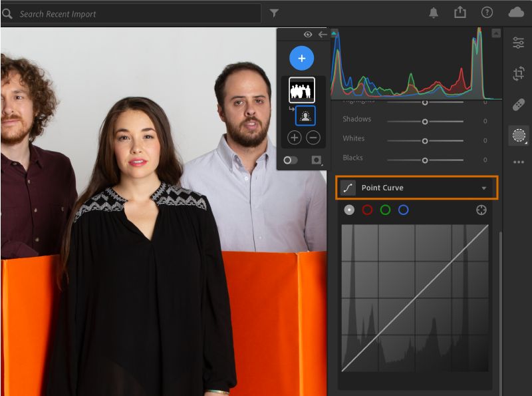The image size is (532, 396).
Task: Select the Healing brush tool
Action: click(x=519, y=104)
